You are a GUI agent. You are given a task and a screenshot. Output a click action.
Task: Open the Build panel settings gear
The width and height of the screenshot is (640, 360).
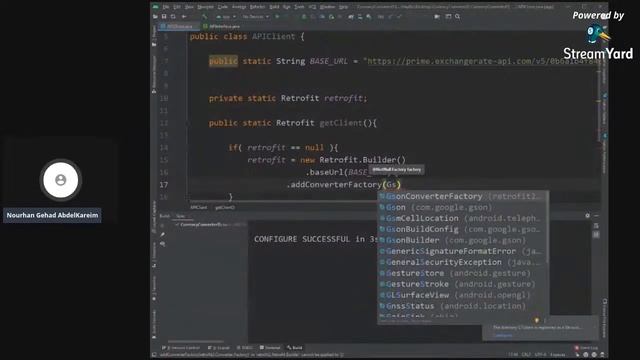(587, 216)
